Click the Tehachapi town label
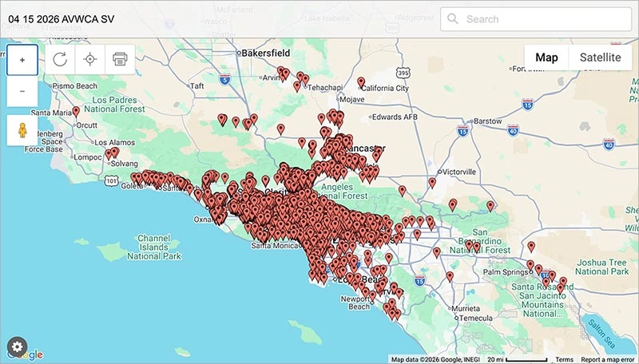The image size is (639, 364). [325, 88]
